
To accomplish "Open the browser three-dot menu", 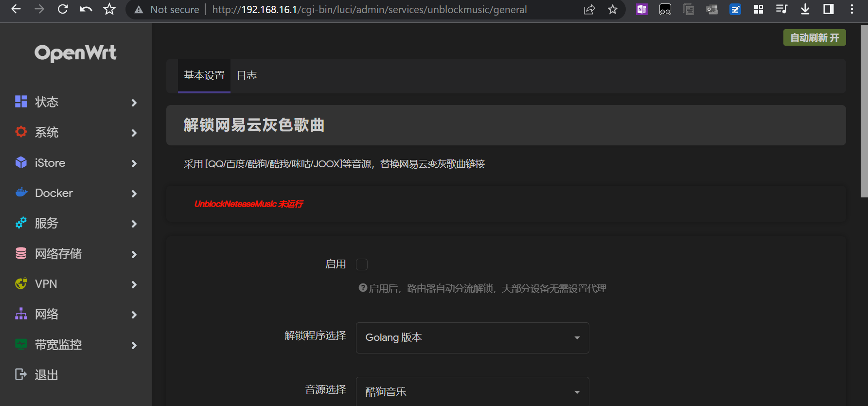I will pos(852,9).
